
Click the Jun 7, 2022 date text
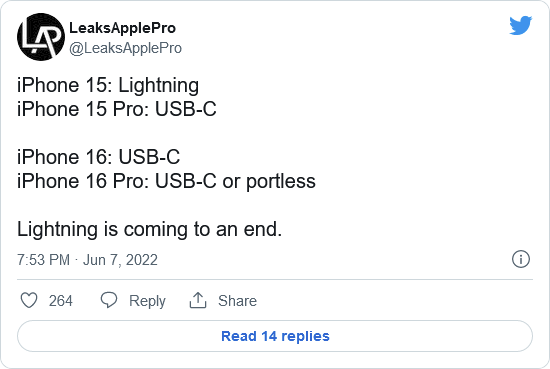tap(120, 260)
